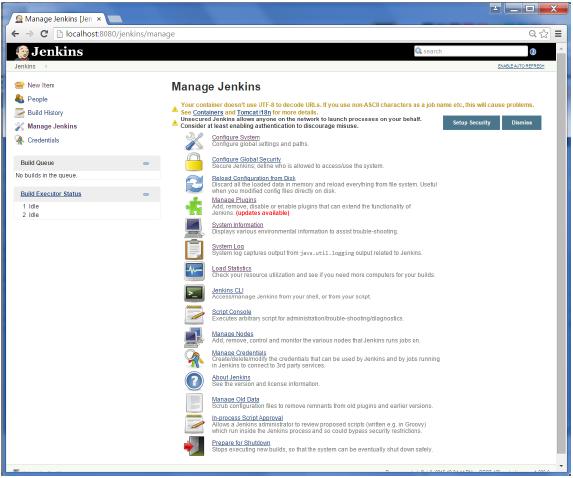This screenshot has width=573, height=478.
Task: Collapse the Build Executor Status panel
Action: click(x=146, y=194)
